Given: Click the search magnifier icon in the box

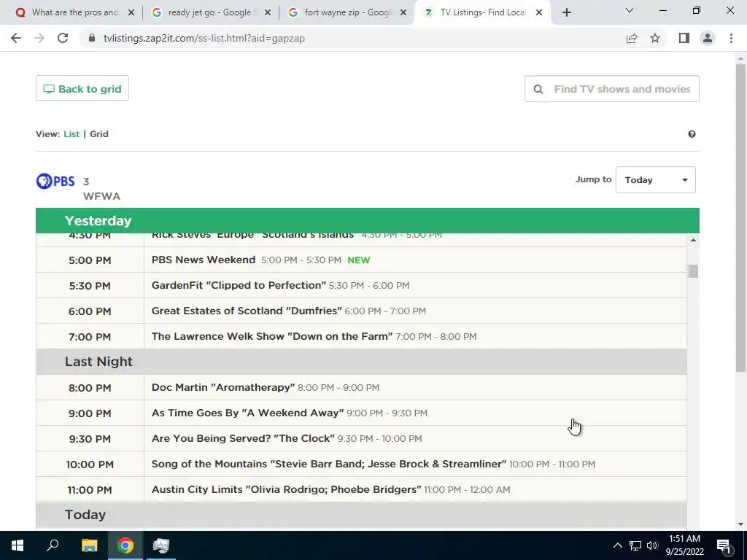Looking at the screenshot, I should click(538, 89).
